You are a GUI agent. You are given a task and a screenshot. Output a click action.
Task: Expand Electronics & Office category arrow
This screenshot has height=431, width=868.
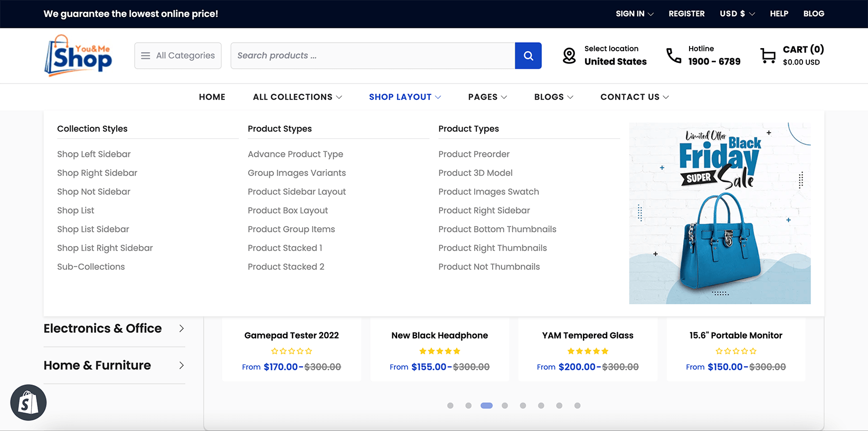(182, 329)
